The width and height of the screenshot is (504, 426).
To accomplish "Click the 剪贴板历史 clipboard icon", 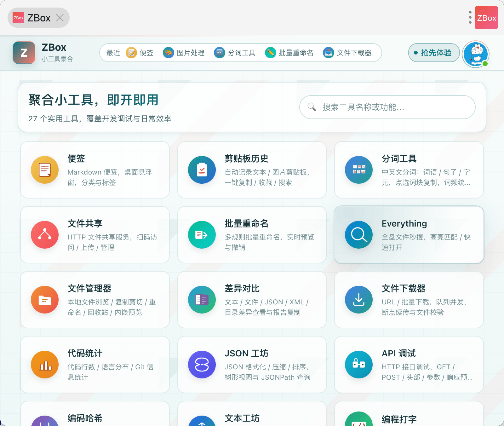I will coord(202,170).
